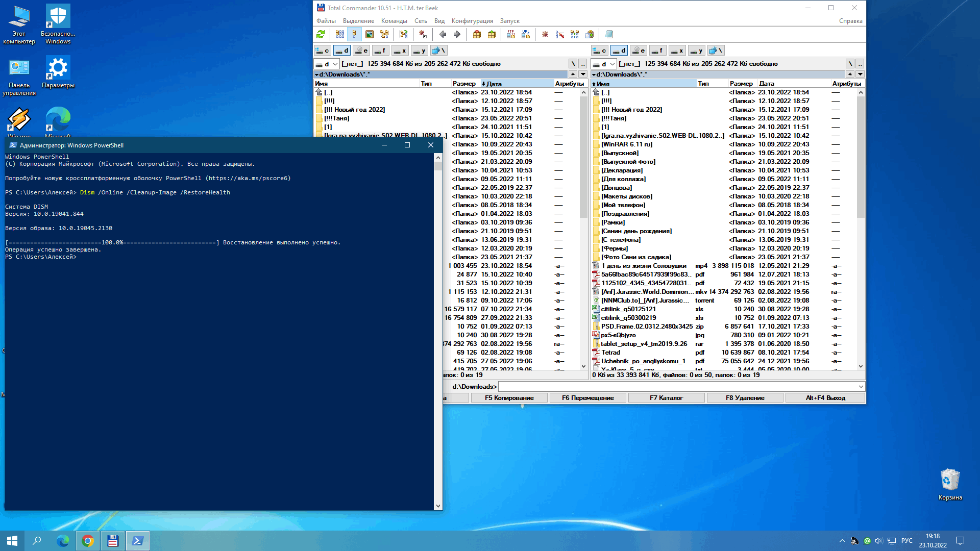
Task: Select drive f in left drive bar
Action: click(x=381, y=51)
